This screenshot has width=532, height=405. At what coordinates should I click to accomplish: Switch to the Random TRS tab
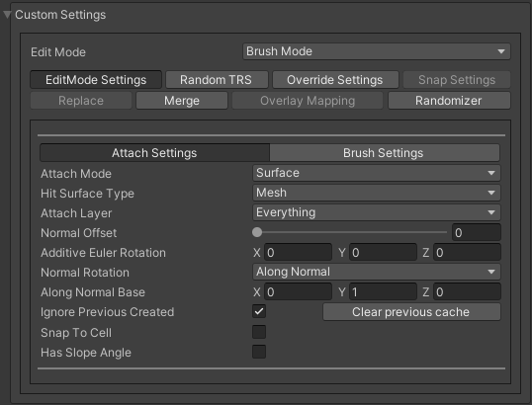tap(217, 80)
